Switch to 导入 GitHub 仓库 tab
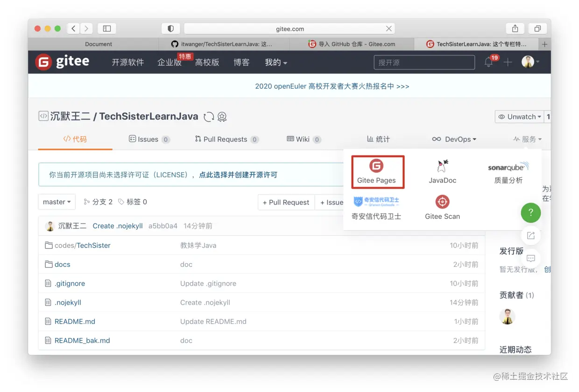579x392 pixels. click(x=352, y=44)
